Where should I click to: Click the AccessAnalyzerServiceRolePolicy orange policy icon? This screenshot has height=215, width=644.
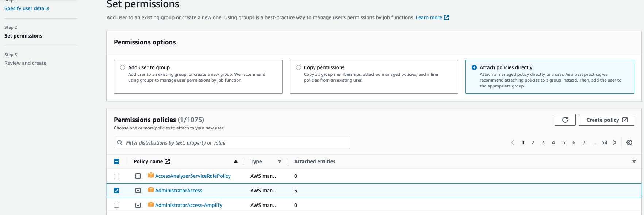tap(151, 176)
